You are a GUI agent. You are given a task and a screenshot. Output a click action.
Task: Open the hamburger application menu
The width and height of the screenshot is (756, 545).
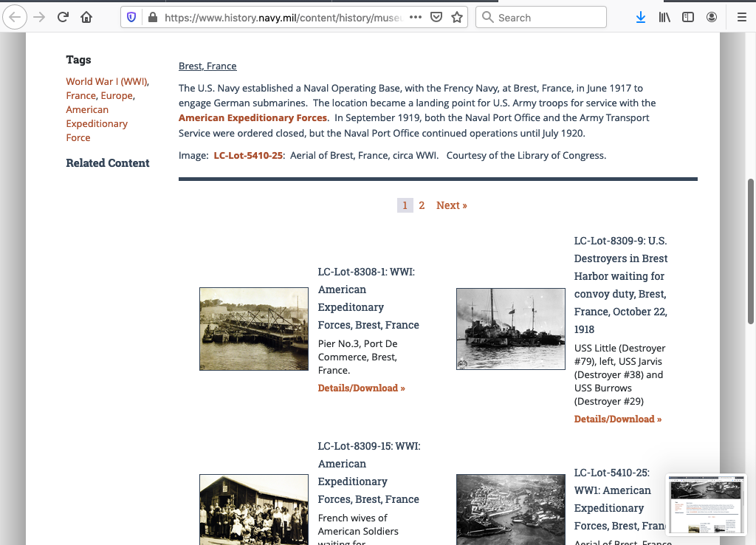tap(741, 17)
